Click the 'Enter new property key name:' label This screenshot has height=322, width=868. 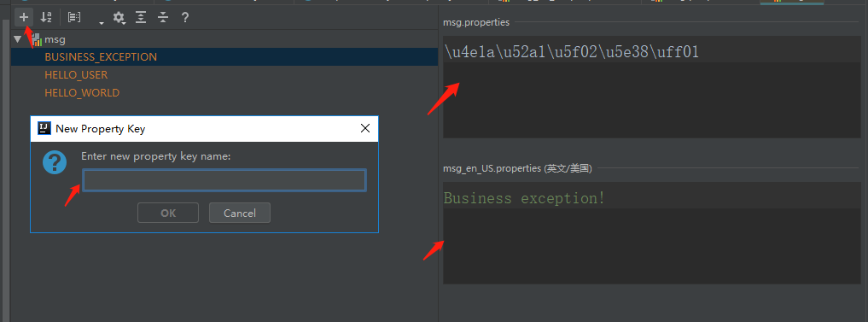pyautogui.click(x=155, y=157)
